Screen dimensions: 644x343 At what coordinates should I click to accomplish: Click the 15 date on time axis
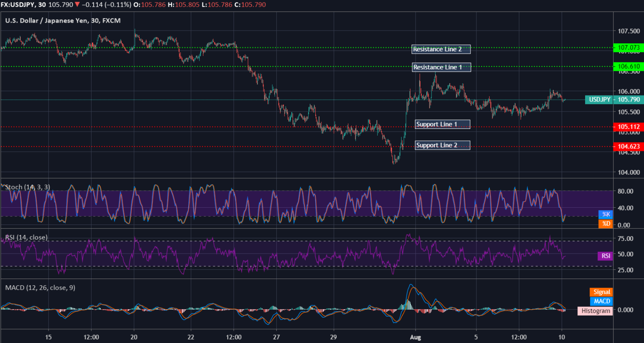pos(48,337)
